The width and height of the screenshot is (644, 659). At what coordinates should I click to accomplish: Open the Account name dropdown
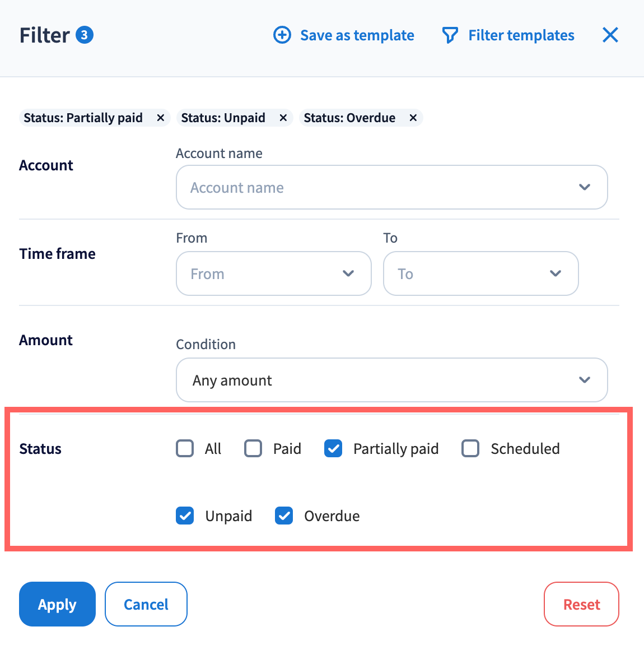click(391, 187)
